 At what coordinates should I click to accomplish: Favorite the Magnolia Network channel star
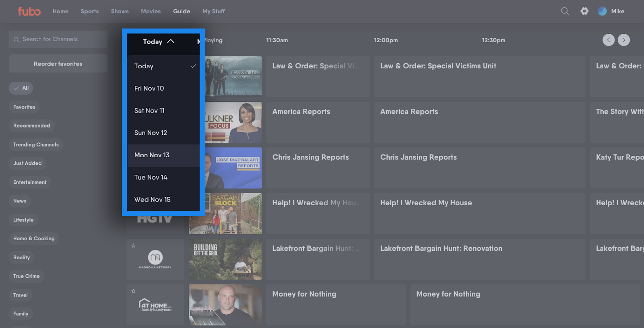(133, 245)
